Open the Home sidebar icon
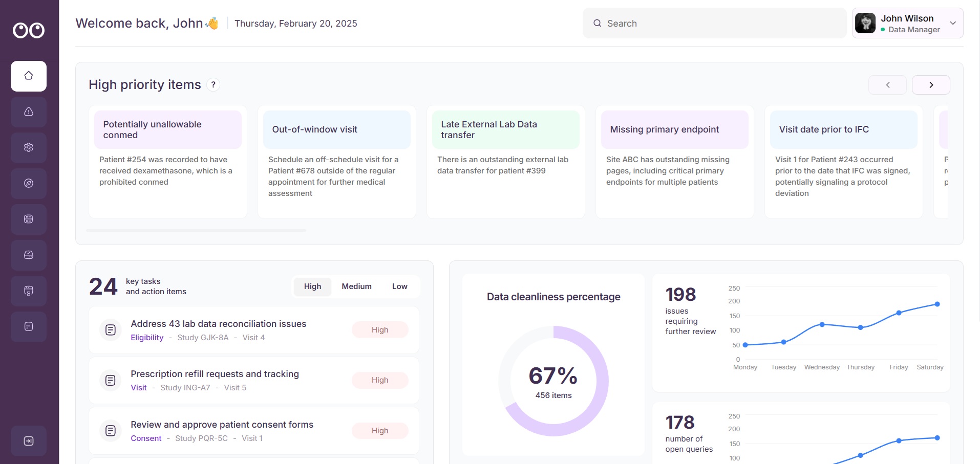 (29, 76)
